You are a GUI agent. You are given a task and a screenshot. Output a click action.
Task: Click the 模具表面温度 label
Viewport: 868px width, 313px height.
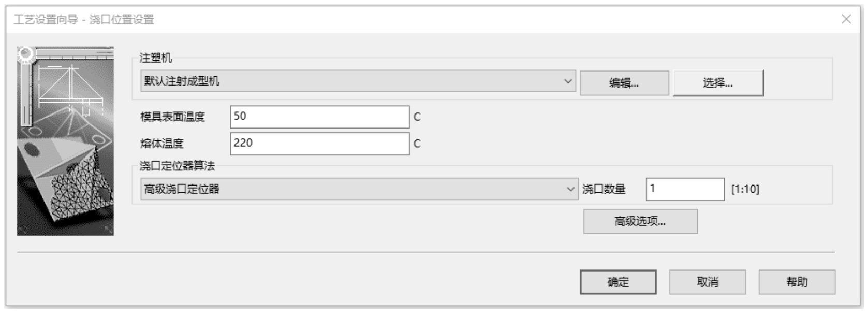(173, 117)
